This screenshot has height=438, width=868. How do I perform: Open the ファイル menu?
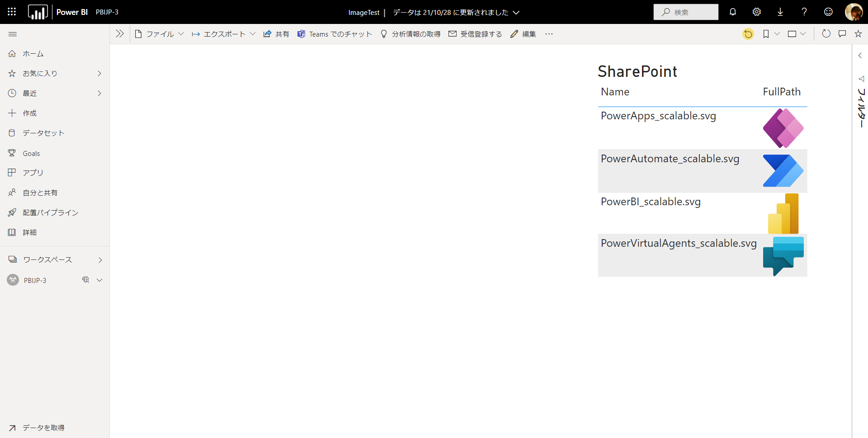159,34
